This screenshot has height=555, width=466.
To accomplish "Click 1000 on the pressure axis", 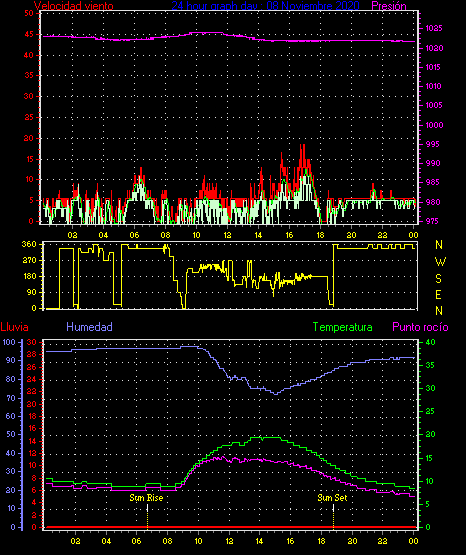I will coord(434,125).
